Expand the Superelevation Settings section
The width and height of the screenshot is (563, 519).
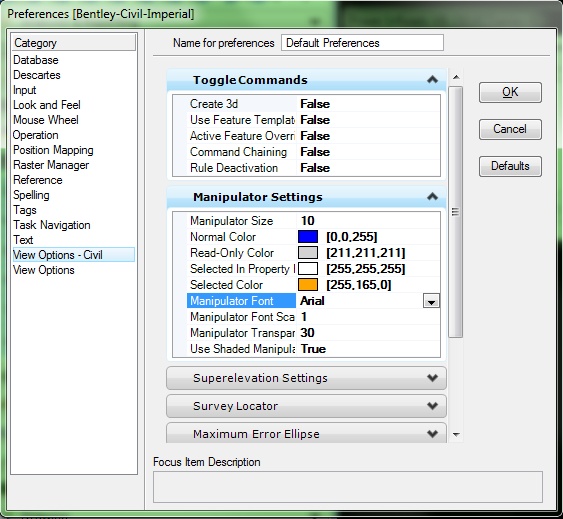click(x=306, y=378)
